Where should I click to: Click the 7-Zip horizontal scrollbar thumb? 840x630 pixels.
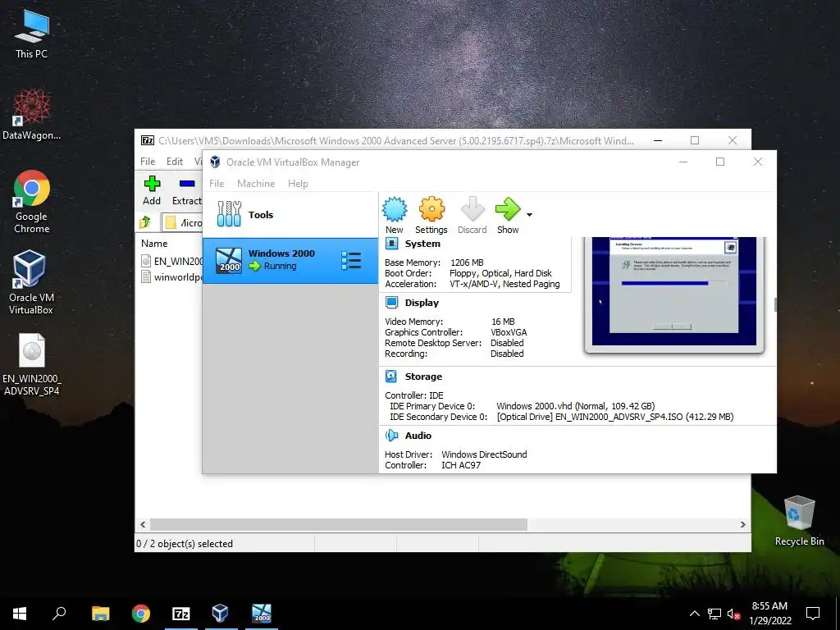click(x=338, y=524)
